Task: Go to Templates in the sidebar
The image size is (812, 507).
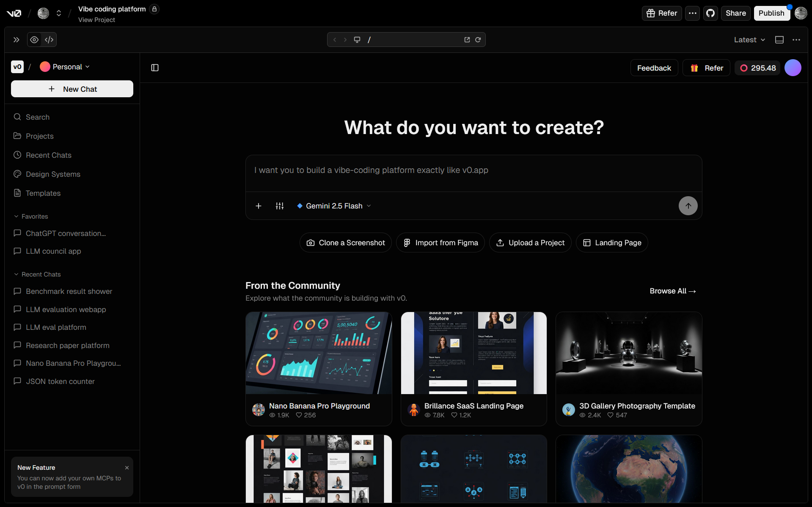Action: pyautogui.click(x=43, y=193)
